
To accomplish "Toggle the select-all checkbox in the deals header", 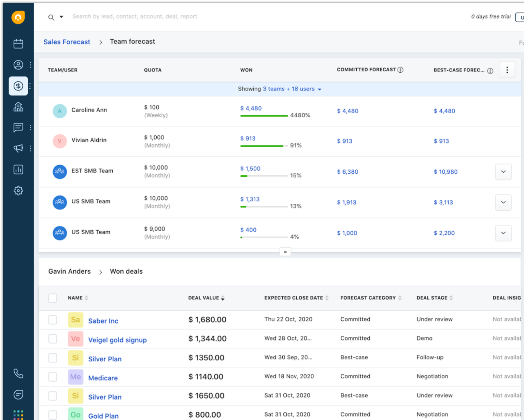I will [x=53, y=298].
